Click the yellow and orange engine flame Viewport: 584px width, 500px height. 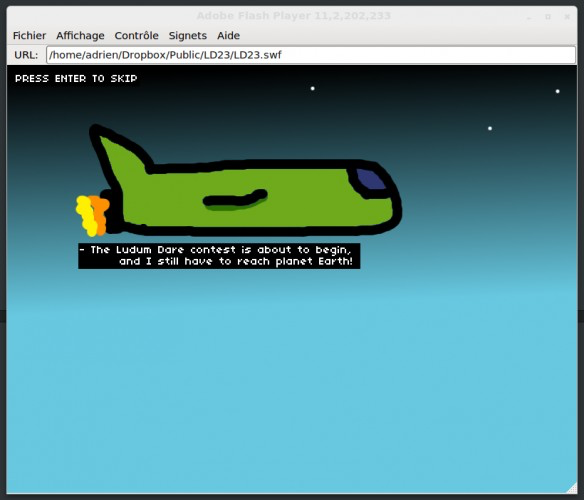pos(92,215)
